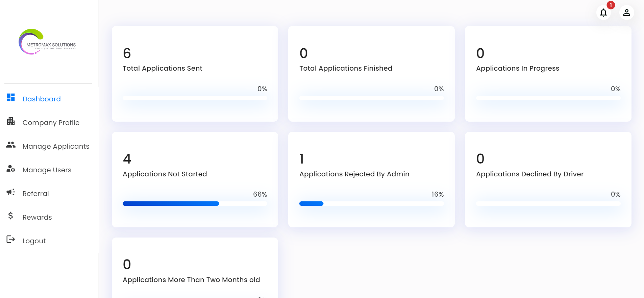Click the notification bell icon
644x298 pixels.
click(x=603, y=13)
